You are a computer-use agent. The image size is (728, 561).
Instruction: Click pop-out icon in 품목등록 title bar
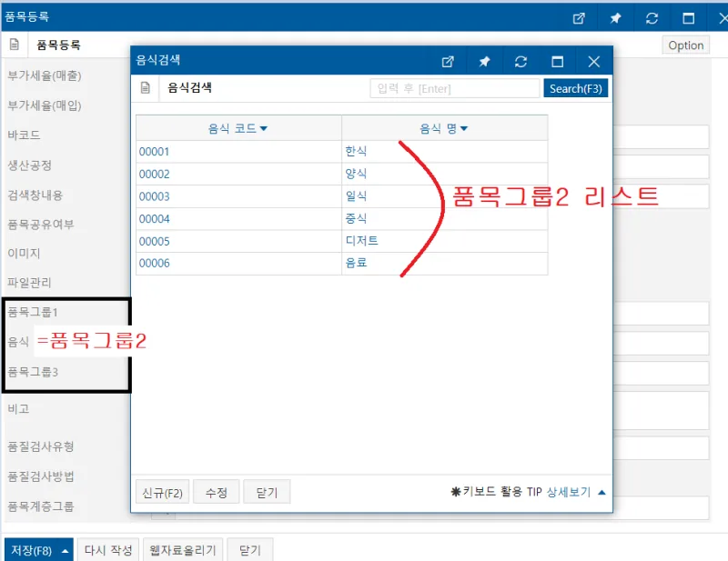click(579, 18)
